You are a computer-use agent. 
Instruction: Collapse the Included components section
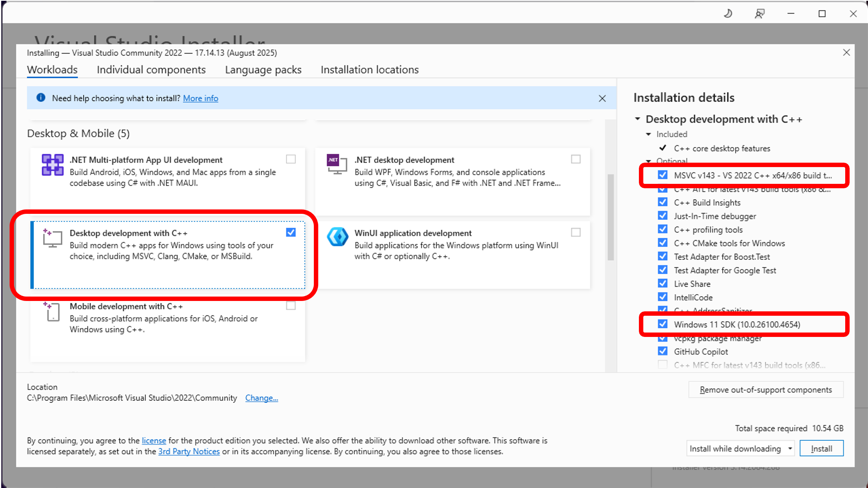point(649,134)
